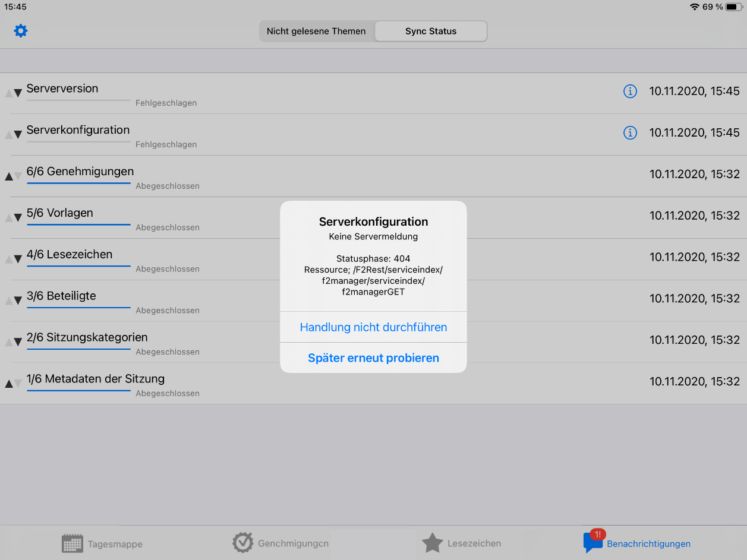Screen dimensions: 747x560
Task: Select the 3/6 Beteiligte sync entry
Action: coord(61,296)
